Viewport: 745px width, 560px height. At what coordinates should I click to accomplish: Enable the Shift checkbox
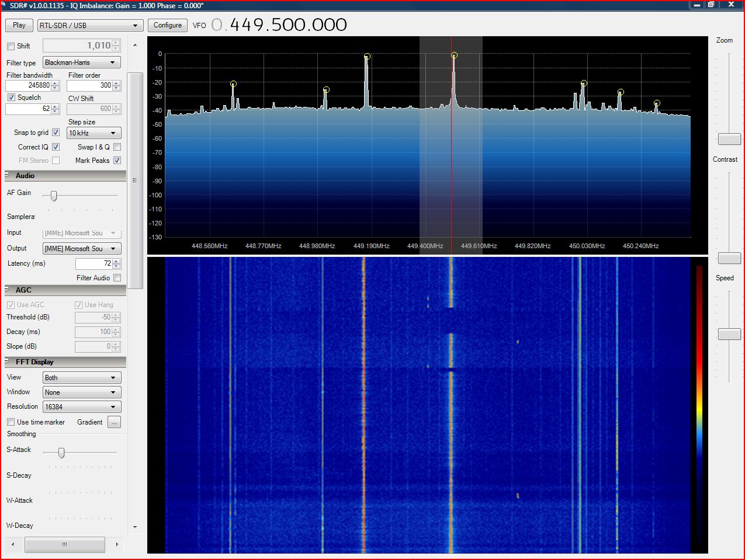pyautogui.click(x=11, y=46)
